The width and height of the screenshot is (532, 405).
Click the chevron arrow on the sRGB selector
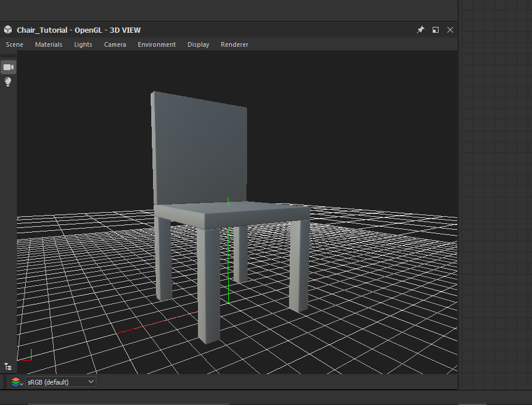coord(91,382)
